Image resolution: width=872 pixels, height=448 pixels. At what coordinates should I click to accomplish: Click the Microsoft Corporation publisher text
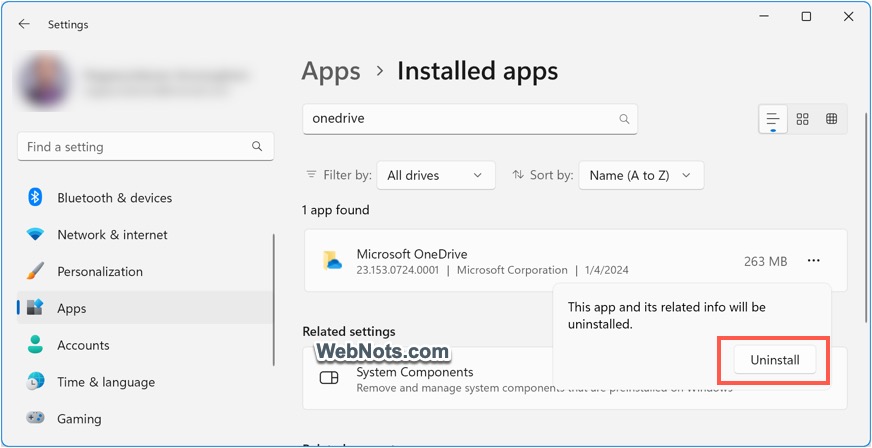pyautogui.click(x=512, y=271)
